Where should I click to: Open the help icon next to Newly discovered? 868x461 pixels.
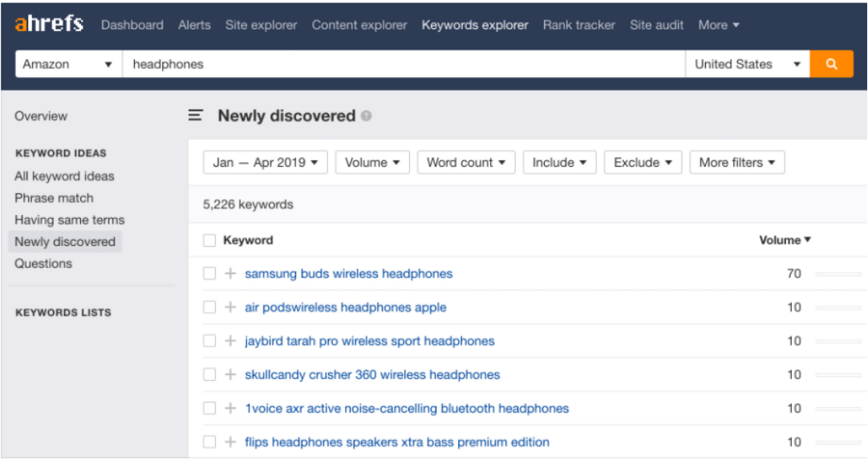(366, 115)
